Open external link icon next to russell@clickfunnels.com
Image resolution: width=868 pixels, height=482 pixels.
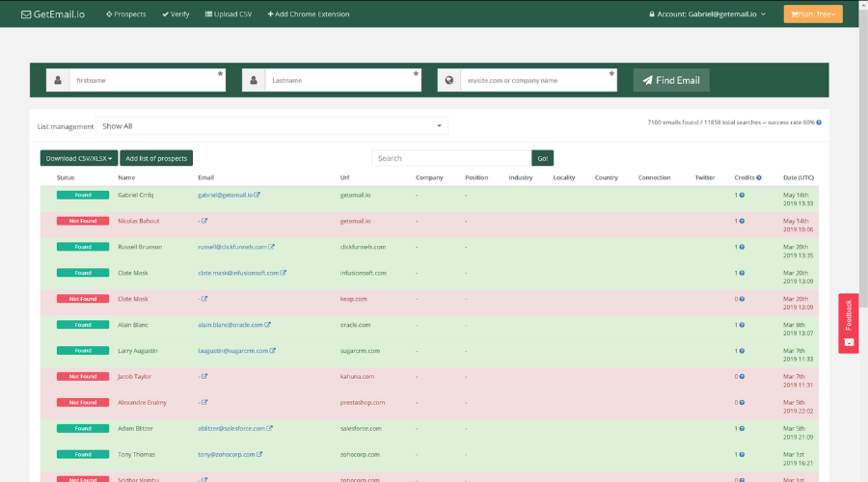[271, 247]
